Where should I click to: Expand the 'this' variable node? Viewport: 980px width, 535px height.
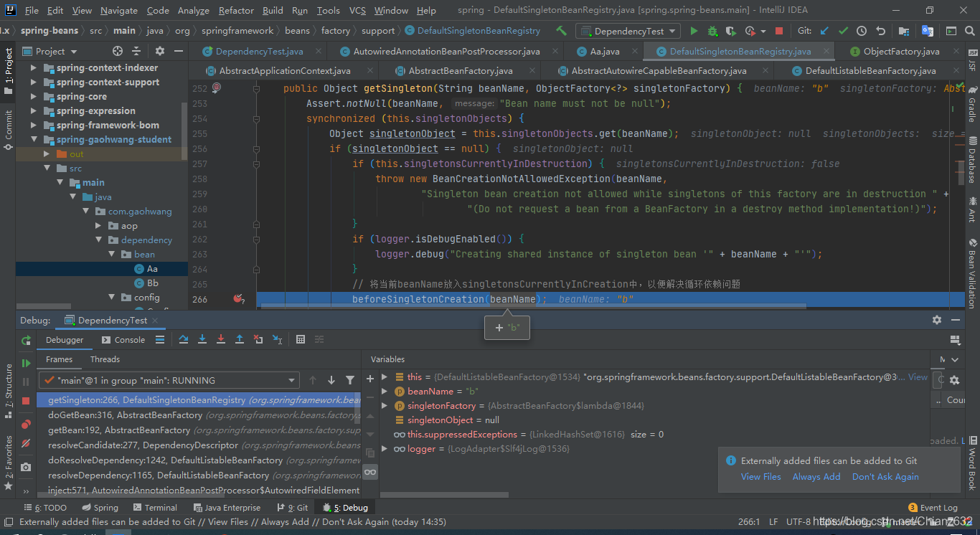385,377
